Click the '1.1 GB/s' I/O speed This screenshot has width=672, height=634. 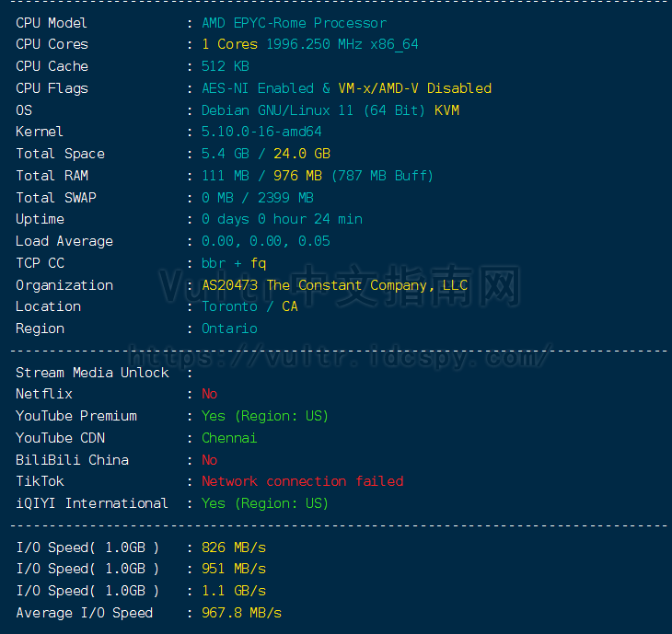(234, 591)
